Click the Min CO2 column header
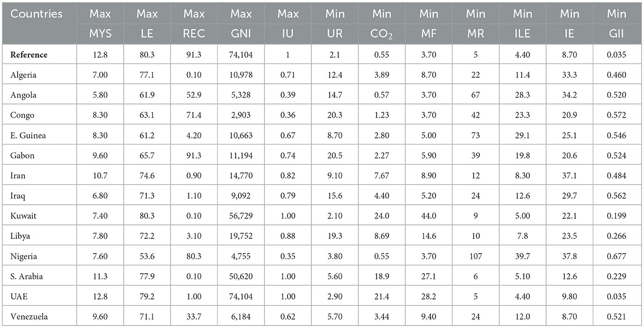This screenshot has width=644, height=328. tap(382, 22)
